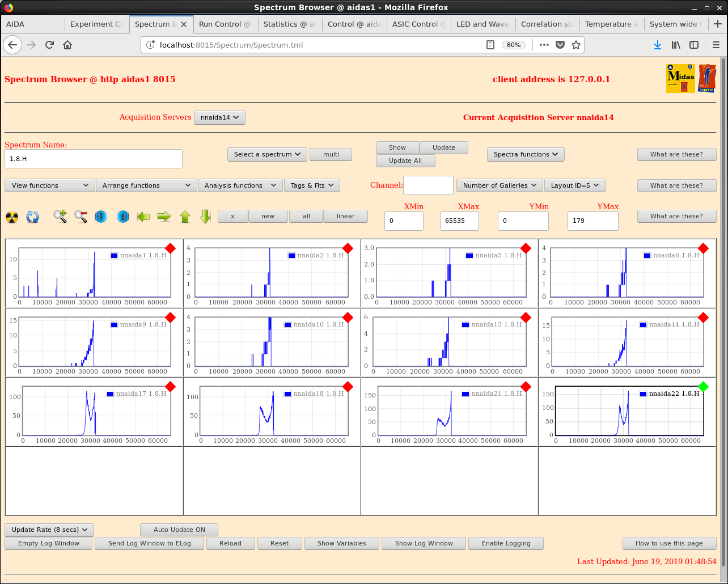This screenshot has width=728, height=584.
Task: Click the Spectrum Name input field
Action: click(x=94, y=159)
